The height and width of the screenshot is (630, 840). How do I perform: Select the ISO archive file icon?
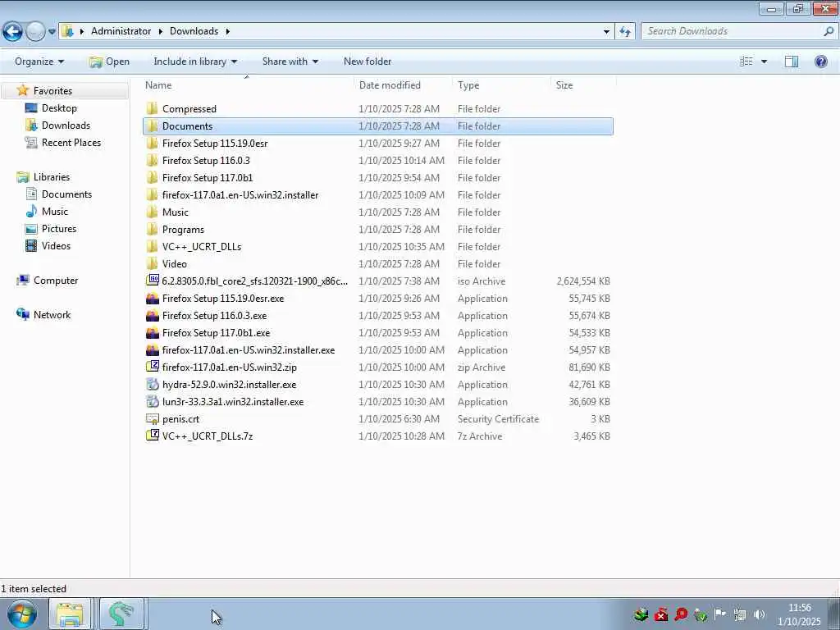(x=152, y=281)
